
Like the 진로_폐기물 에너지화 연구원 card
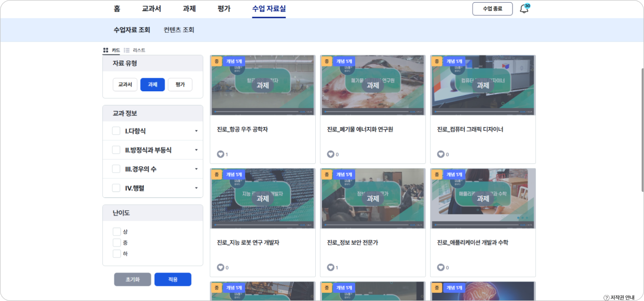point(330,154)
